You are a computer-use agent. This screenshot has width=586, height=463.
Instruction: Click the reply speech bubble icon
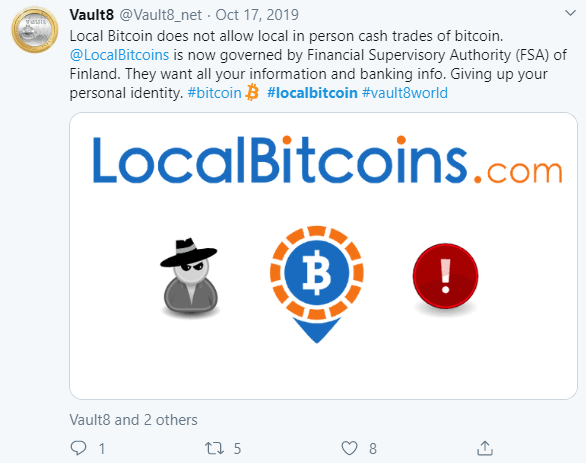[x=78, y=448]
